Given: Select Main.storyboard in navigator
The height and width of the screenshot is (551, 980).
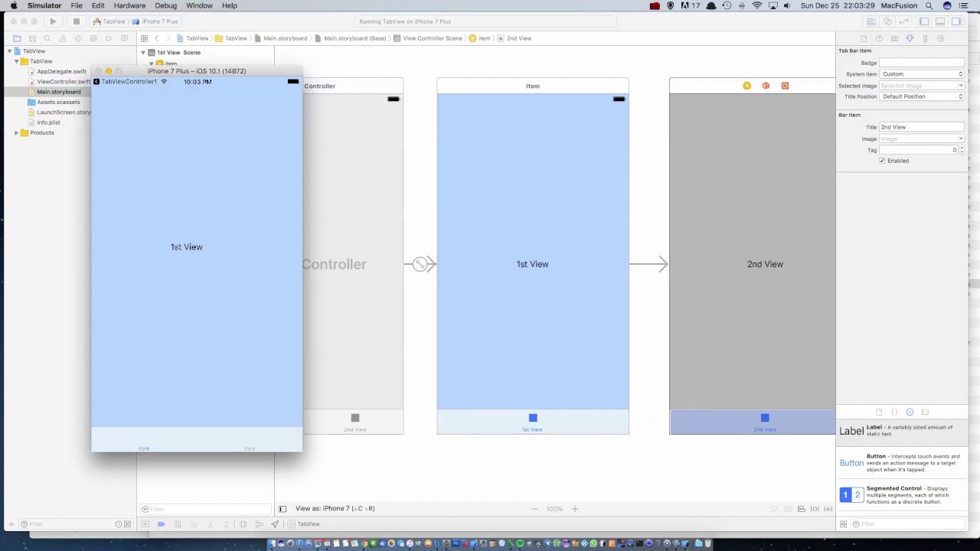Looking at the screenshot, I should pos(58,92).
